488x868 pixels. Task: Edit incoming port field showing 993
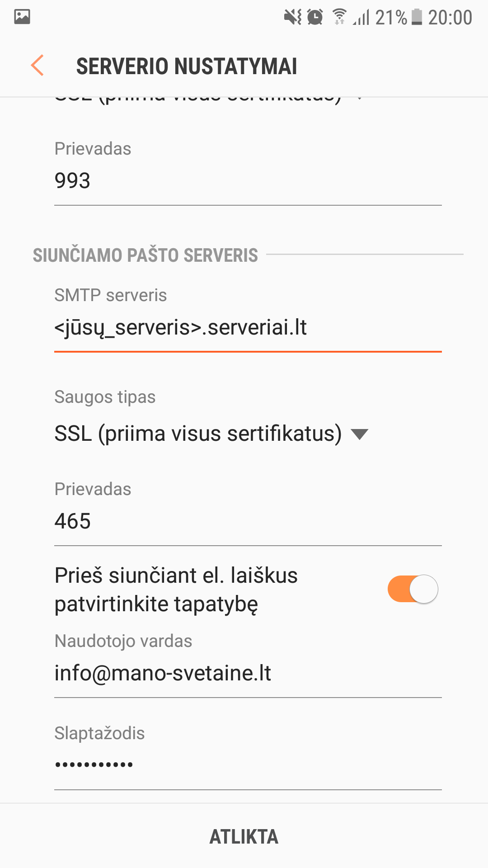(x=248, y=181)
